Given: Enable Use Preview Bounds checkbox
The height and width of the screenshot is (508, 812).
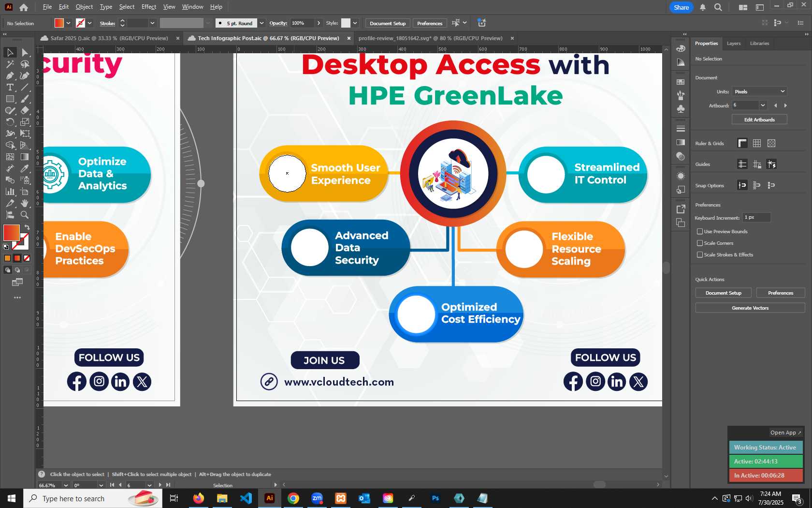Looking at the screenshot, I should coord(700,231).
